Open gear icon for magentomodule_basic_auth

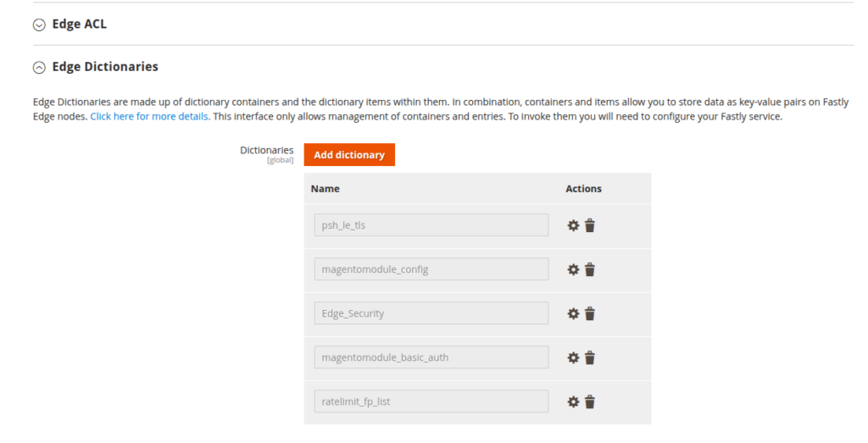coord(573,357)
